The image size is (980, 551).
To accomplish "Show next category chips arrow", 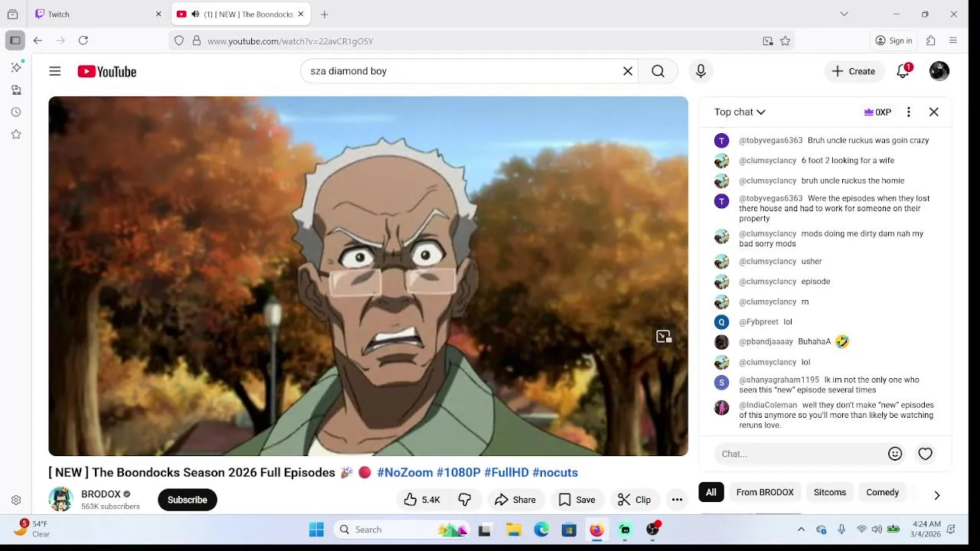I will [x=937, y=495].
